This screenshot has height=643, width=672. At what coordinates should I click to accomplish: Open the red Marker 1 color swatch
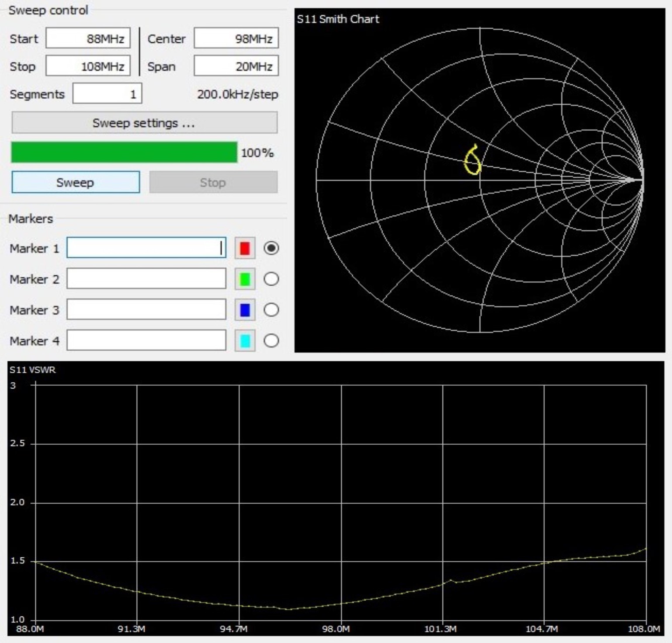pos(245,248)
